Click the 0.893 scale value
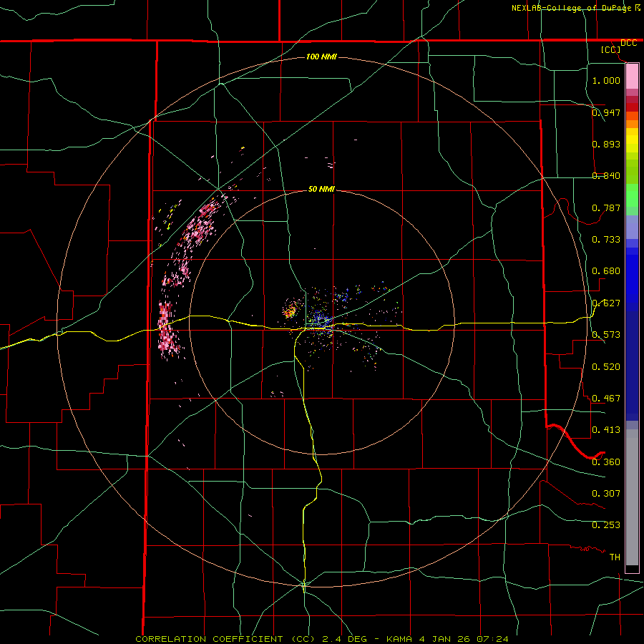 (606, 144)
